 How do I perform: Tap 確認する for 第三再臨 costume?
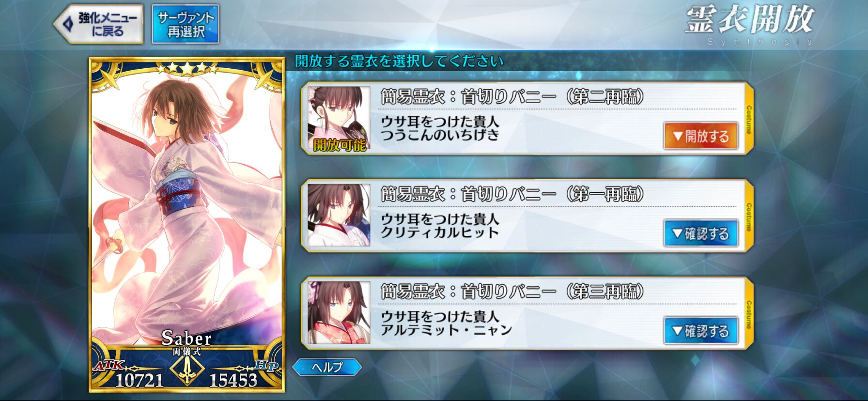coord(701,331)
